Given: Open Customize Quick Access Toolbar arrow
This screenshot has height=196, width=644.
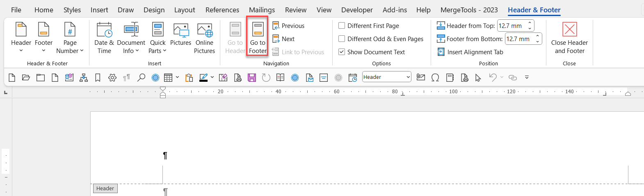Looking at the screenshot, I should (527, 77).
